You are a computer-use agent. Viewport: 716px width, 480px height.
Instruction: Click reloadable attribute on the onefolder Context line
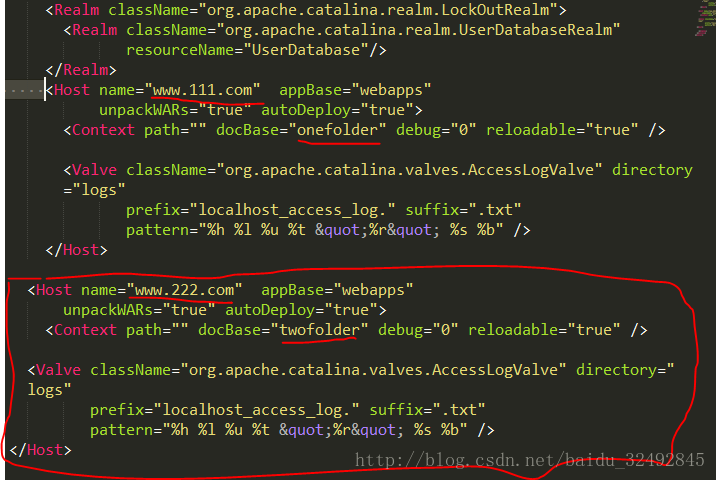561,130
